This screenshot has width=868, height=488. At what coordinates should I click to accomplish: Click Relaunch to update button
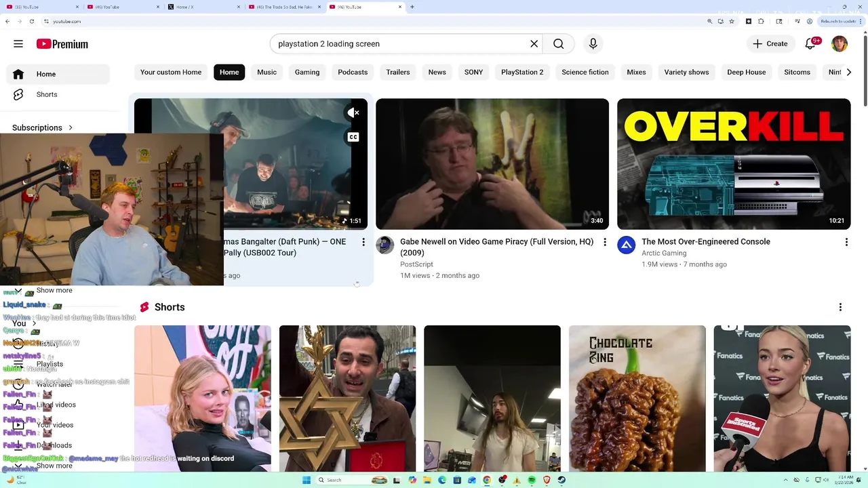point(840,21)
